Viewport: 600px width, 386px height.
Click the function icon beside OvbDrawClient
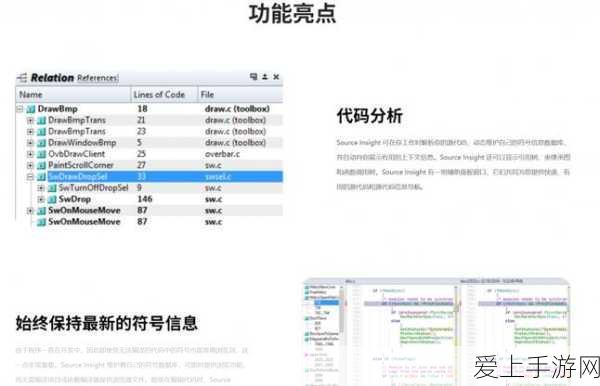click(x=41, y=154)
